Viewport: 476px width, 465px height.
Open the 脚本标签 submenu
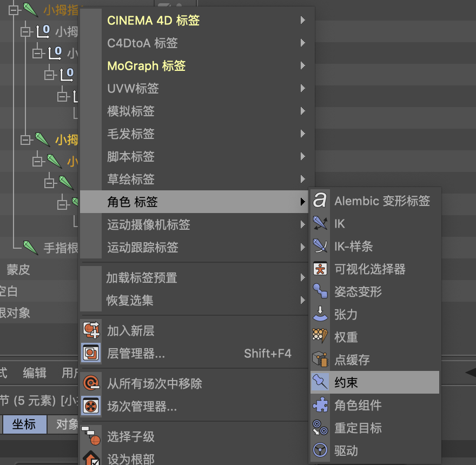194,156
